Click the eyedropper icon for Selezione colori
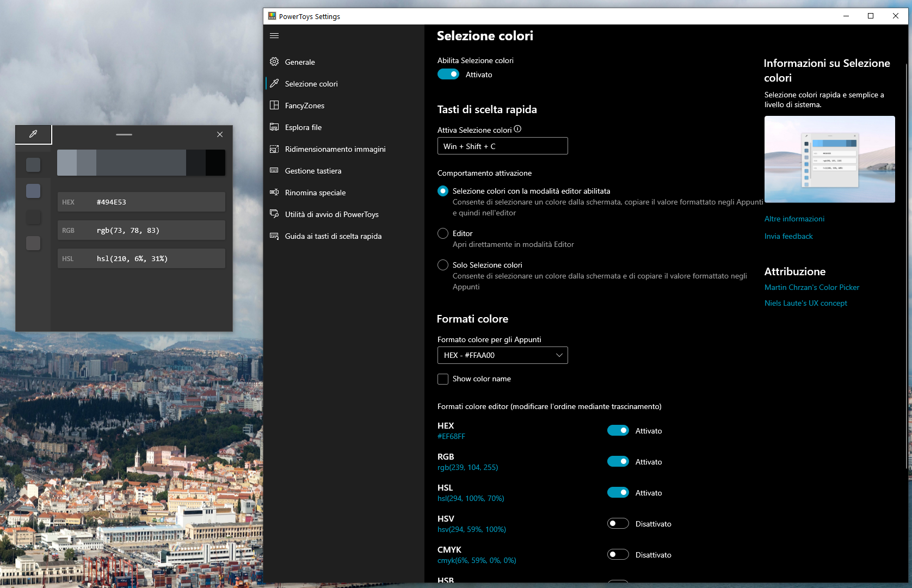Viewport: 912px width, 588px height. point(274,83)
